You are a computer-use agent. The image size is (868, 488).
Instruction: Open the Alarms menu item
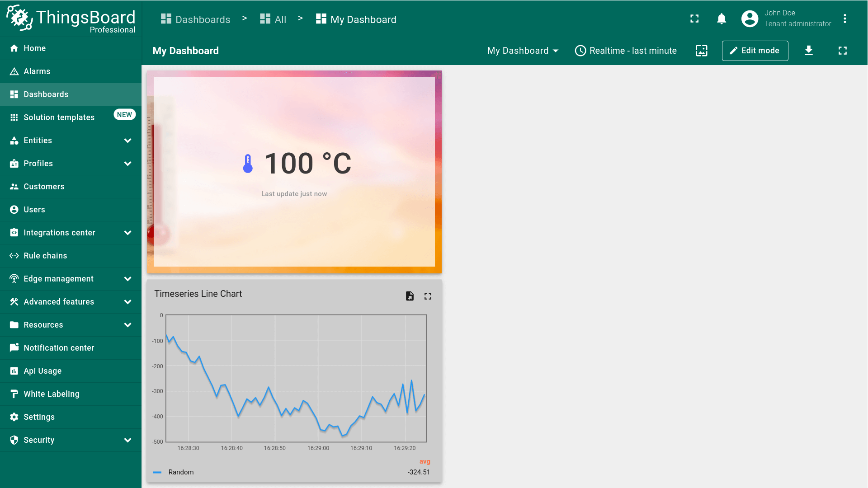[71, 71]
